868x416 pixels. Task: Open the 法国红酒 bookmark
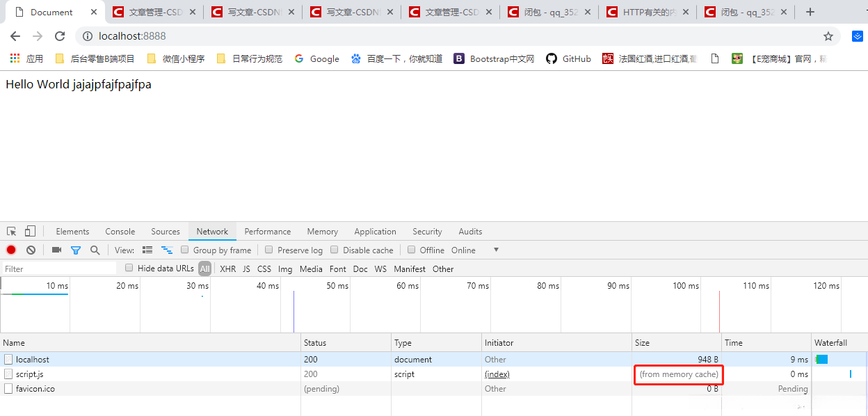pyautogui.click(x=650, y=59)
